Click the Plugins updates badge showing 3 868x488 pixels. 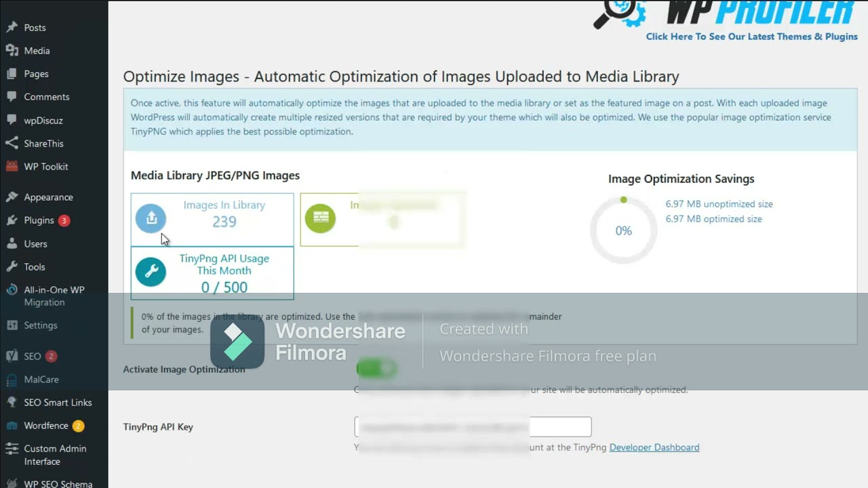pos(64,220)
